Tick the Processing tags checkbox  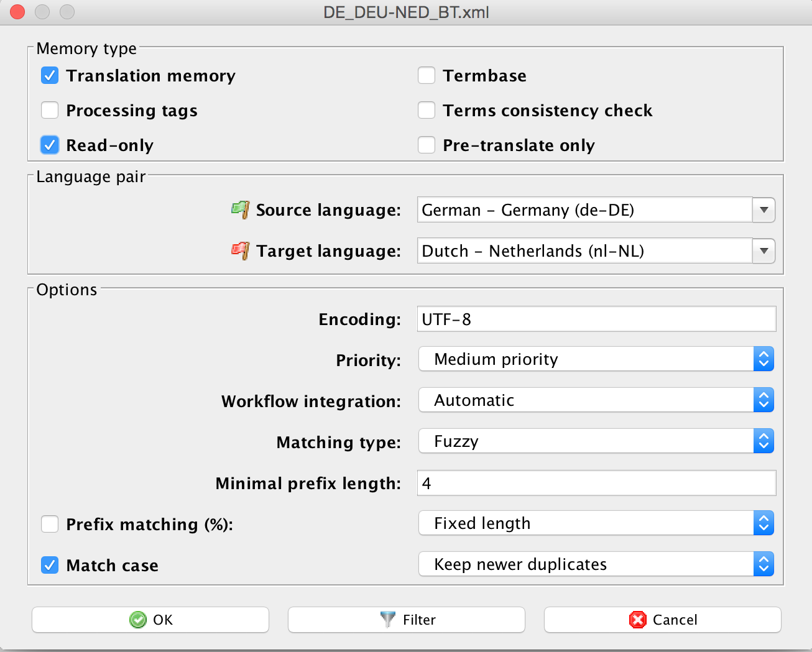coord(50,111)
